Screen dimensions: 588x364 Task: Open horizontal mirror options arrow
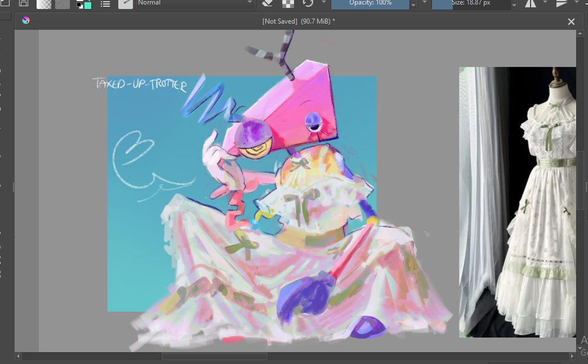(x=545, y=2)
